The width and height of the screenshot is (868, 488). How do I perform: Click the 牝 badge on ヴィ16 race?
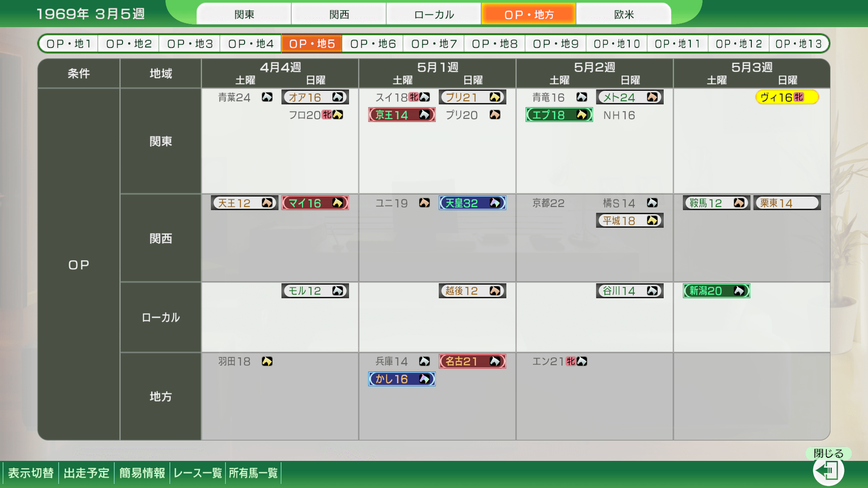click(x=799, y=97)
